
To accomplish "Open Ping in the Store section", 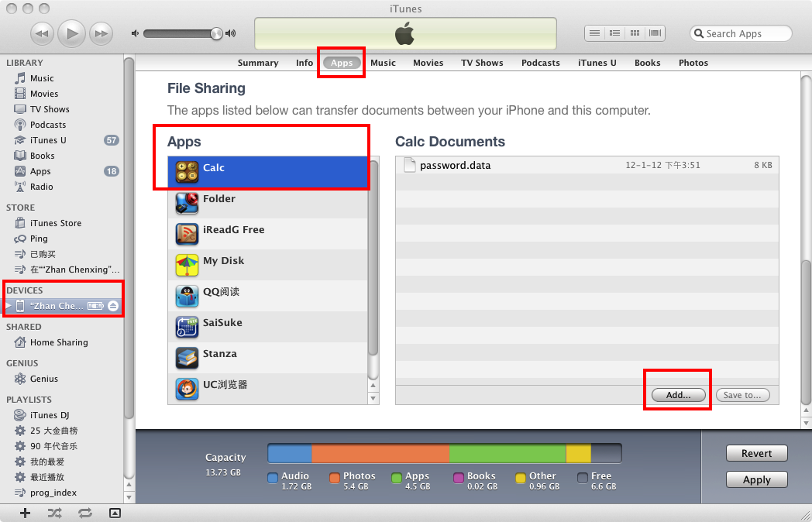I will tap(62, 239).
